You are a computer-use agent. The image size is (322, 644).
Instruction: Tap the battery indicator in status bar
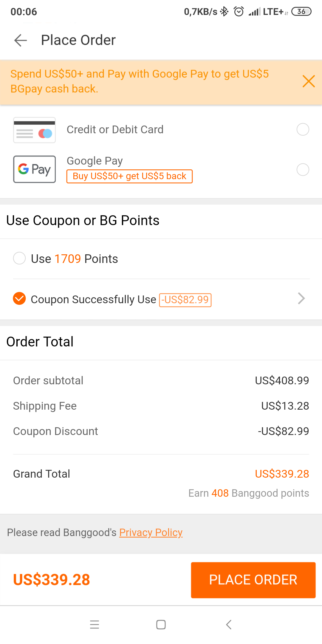tap(301, 12)
